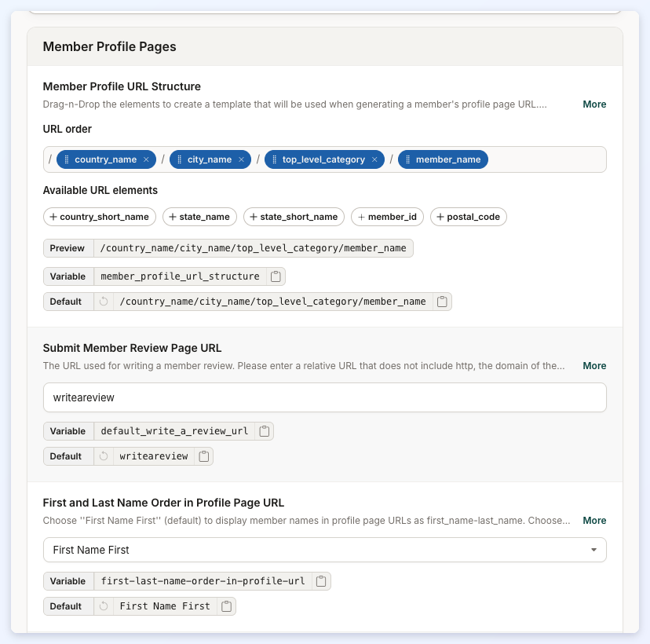
Task: Reset Member Profile URL Structure to default
Action: pyautogui.click(x=104, y=302)
